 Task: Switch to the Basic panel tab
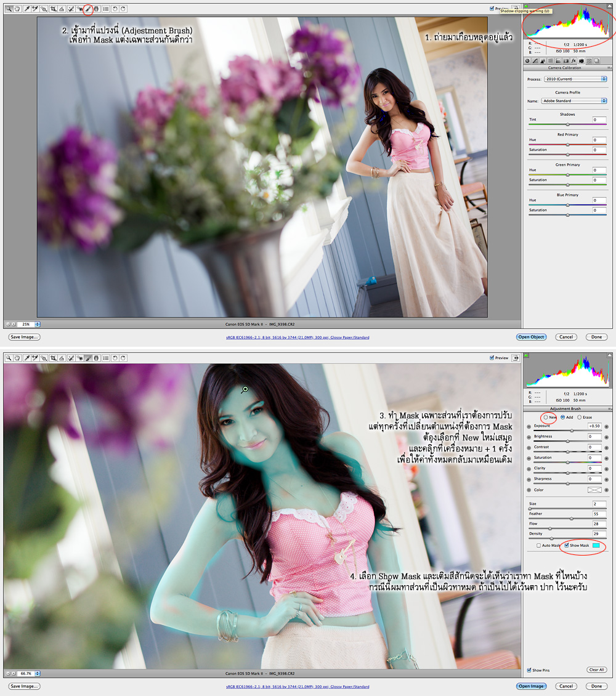pos(527,61)
